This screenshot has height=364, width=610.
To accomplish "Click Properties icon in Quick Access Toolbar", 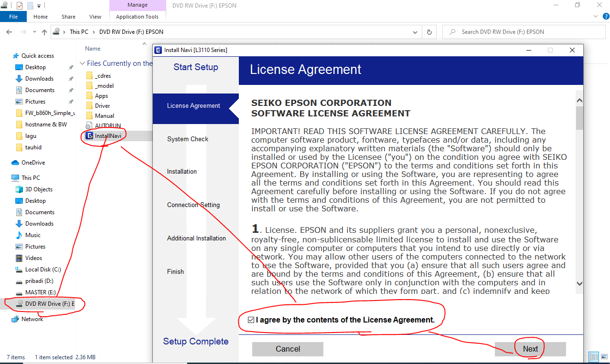I will pos(20,6).
